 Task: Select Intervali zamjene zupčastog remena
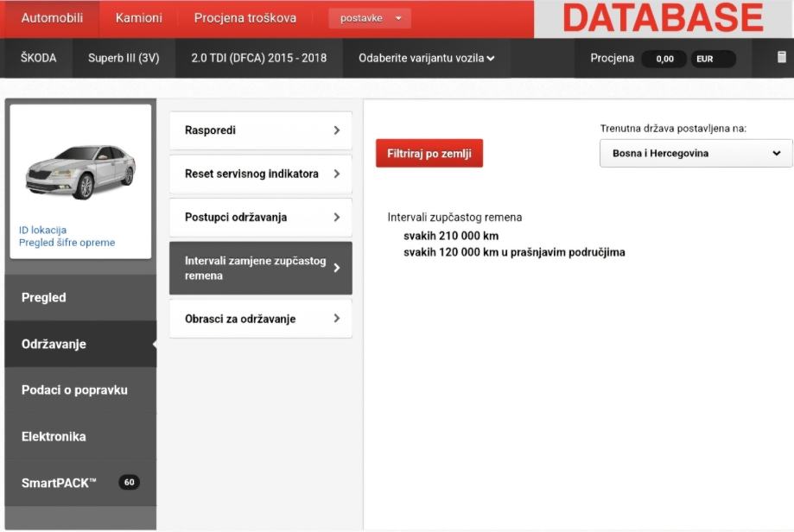click(x=260, y=269)
